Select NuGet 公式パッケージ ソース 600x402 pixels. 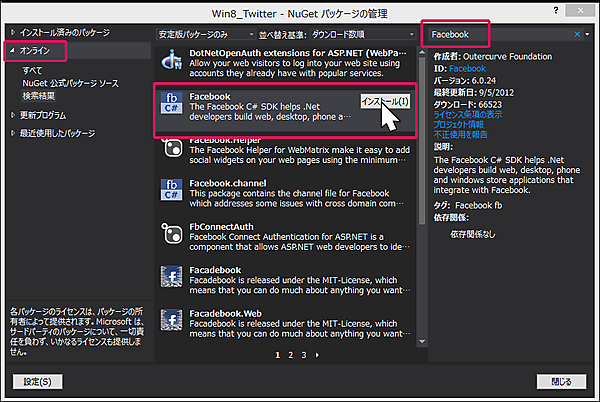(70, 83)
